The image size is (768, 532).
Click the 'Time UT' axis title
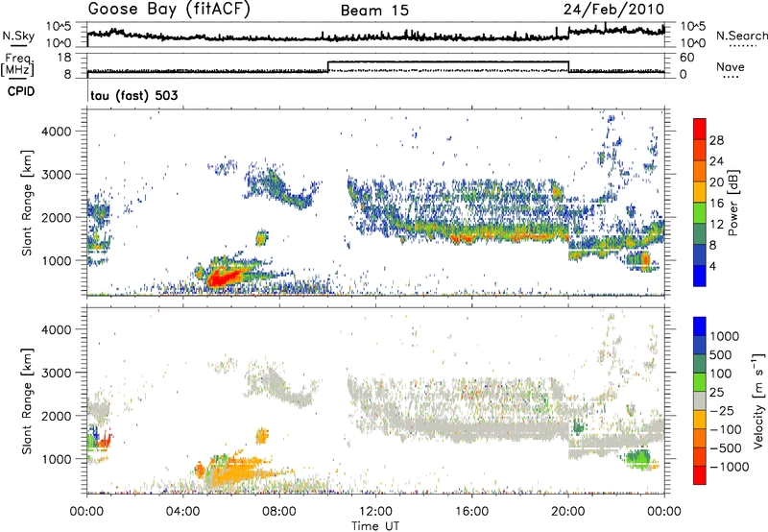click(x=375, y=526)
